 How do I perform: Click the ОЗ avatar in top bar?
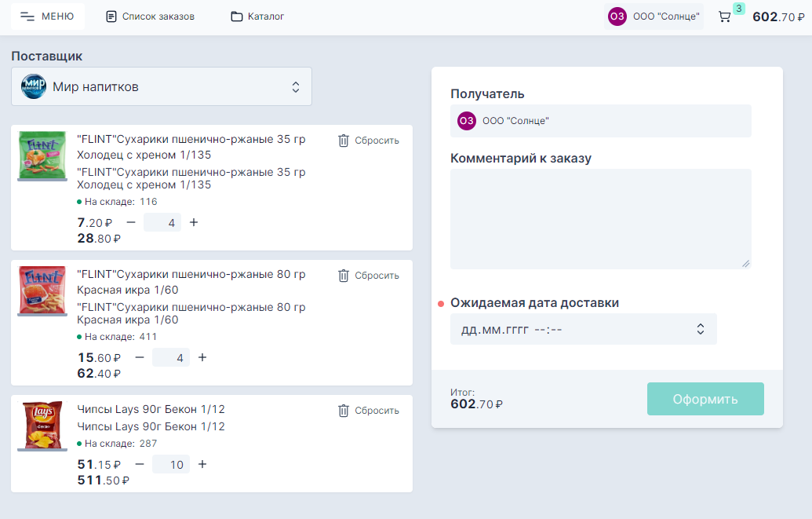point(617,16)
